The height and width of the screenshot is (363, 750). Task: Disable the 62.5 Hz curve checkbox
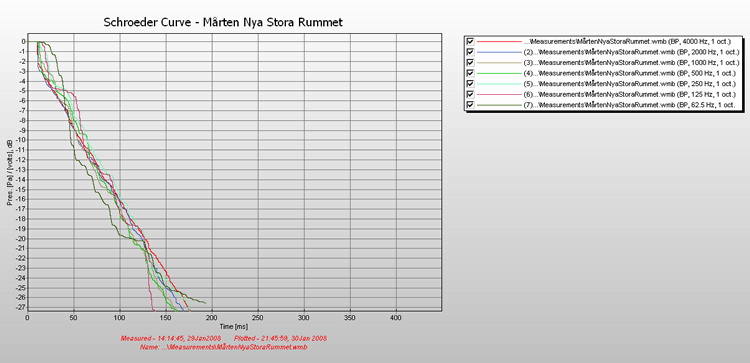[x=470, y=105]
